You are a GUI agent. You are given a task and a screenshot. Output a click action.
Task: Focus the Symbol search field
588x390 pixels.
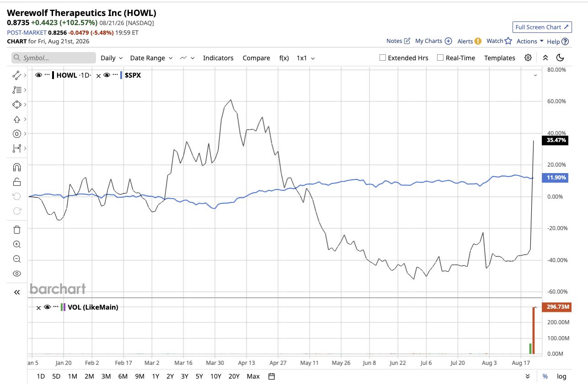pos(54,58)
